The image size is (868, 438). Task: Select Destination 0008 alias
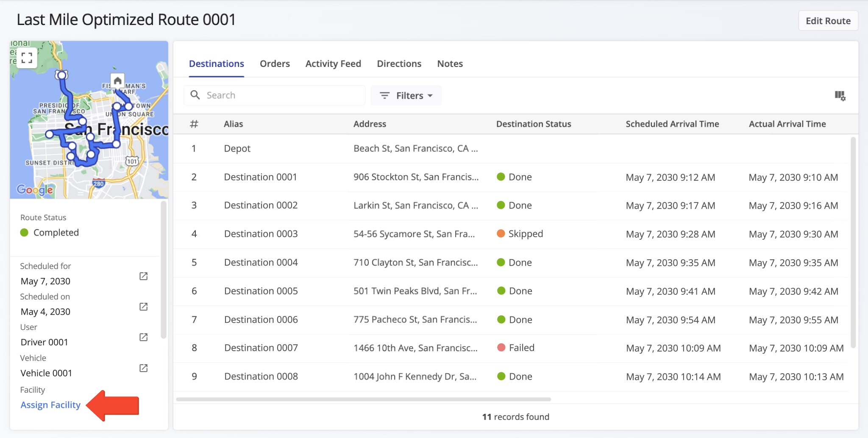(x=261, y=377)
